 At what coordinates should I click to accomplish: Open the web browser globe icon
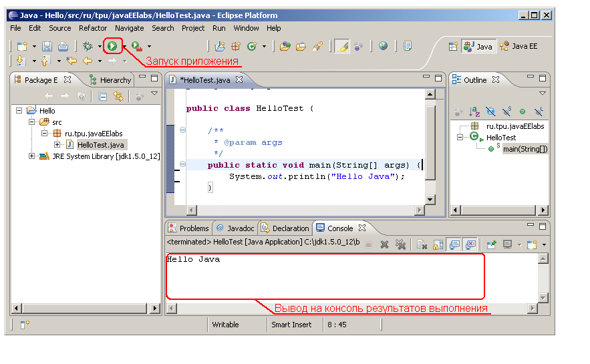pyautogui.click(x=383, y=46)
